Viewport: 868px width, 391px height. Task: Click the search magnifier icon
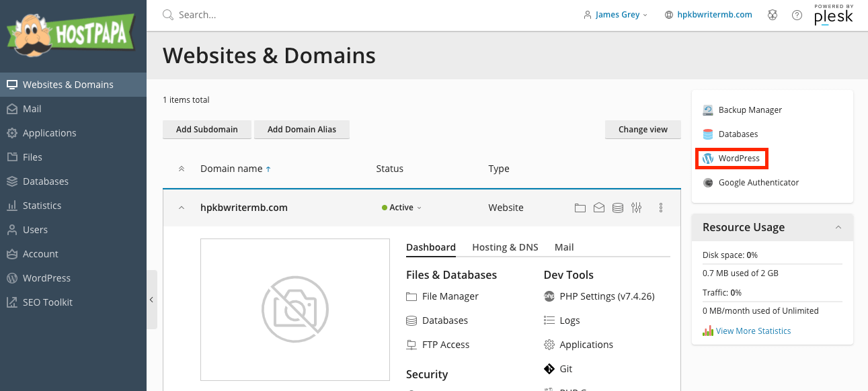[167, 14]
